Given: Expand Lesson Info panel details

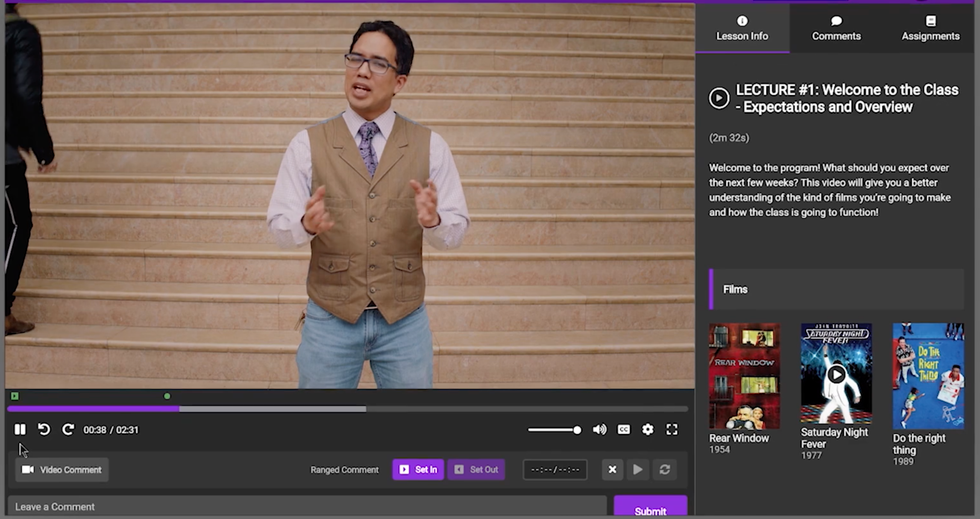Looking at the screenshot, I should (742, 28).
